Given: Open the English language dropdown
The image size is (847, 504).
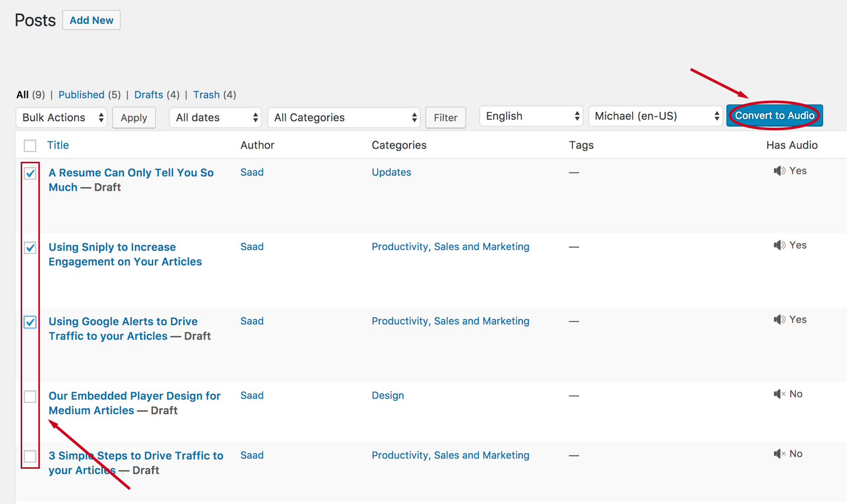Looking at the screenshot, I should tap(531, 116).
